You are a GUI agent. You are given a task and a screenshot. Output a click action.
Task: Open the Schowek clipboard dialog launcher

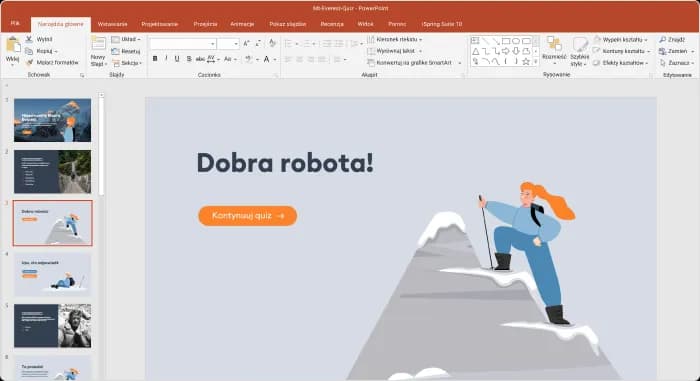click(82, 75)
